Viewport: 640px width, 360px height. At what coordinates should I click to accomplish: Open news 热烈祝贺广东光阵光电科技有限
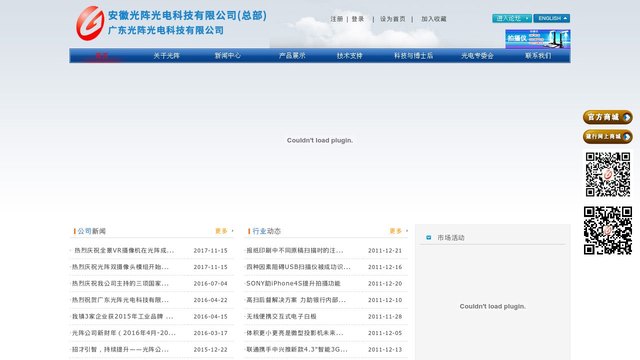point(120,300)
